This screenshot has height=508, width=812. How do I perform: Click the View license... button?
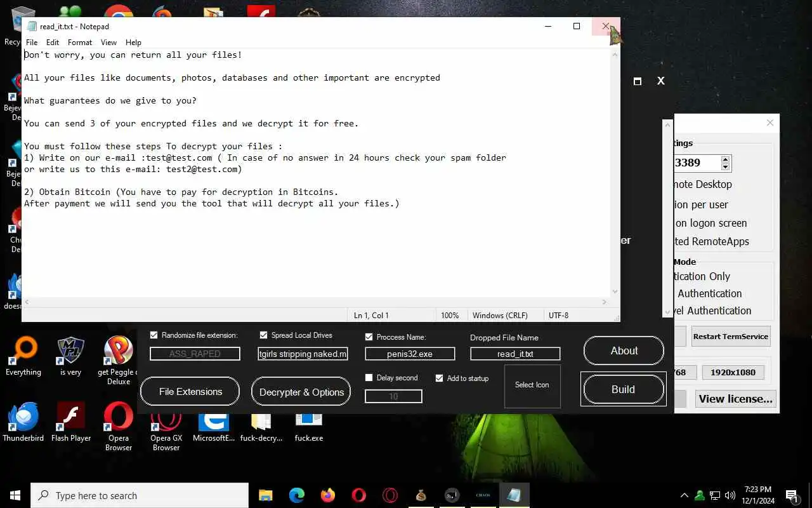pos(736,399)
